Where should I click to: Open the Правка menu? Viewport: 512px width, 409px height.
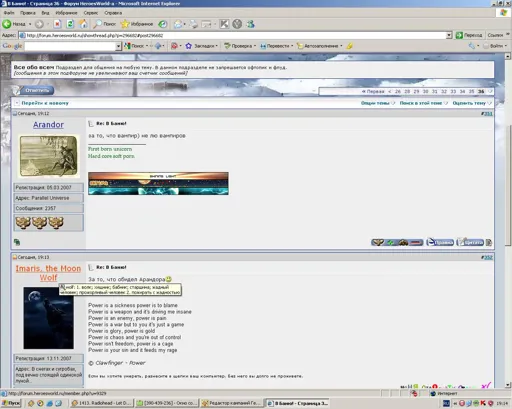(x=28, y=13)
